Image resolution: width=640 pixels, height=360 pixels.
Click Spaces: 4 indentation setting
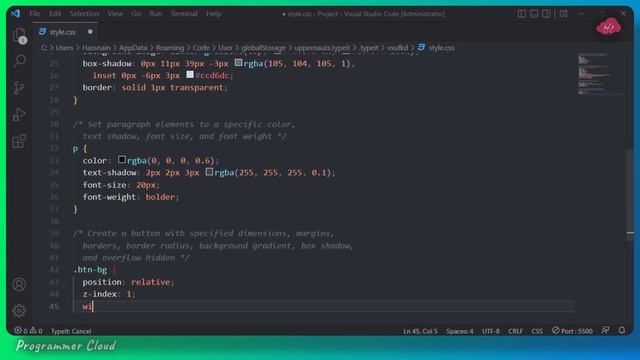click(x=460, y=331)
